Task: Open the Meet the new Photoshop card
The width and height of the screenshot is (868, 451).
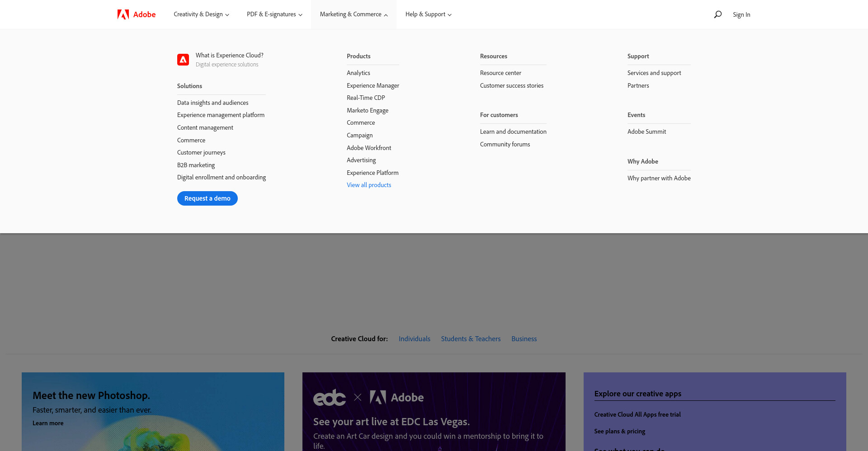Action: [153, 412]
